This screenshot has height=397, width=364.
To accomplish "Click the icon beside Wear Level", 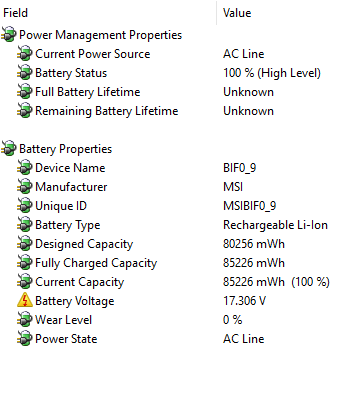I will point(25,320).
